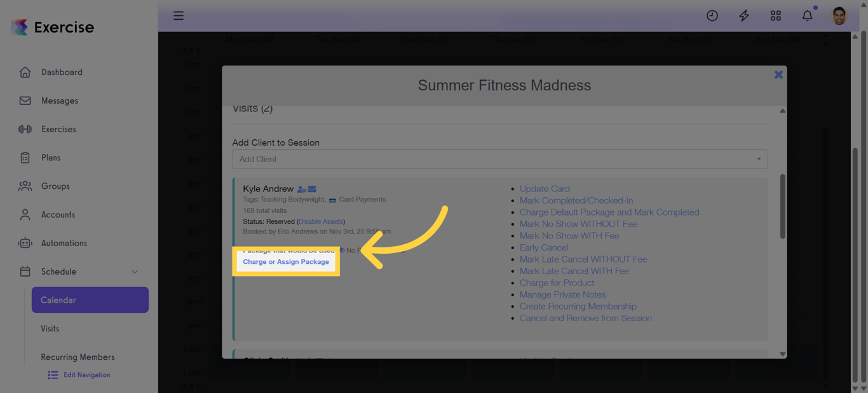Open the user profile avatar
The image size is (868, 393).
pos(839,15)
